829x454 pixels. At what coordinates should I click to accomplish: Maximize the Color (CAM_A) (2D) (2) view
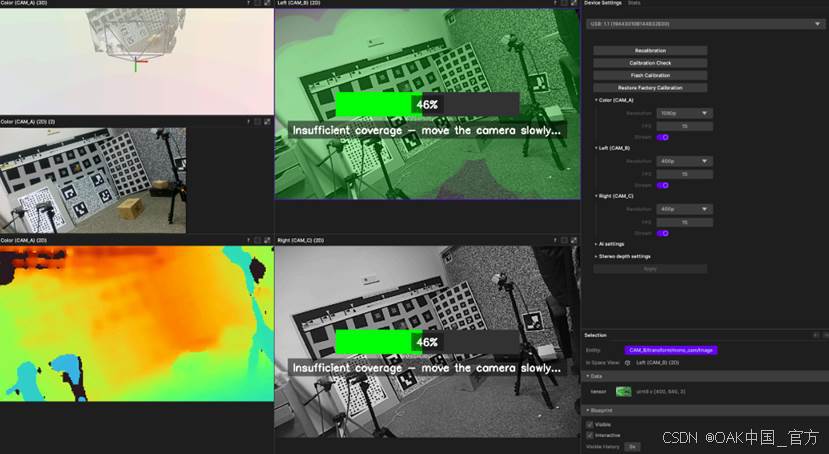[x=267, y=122]
